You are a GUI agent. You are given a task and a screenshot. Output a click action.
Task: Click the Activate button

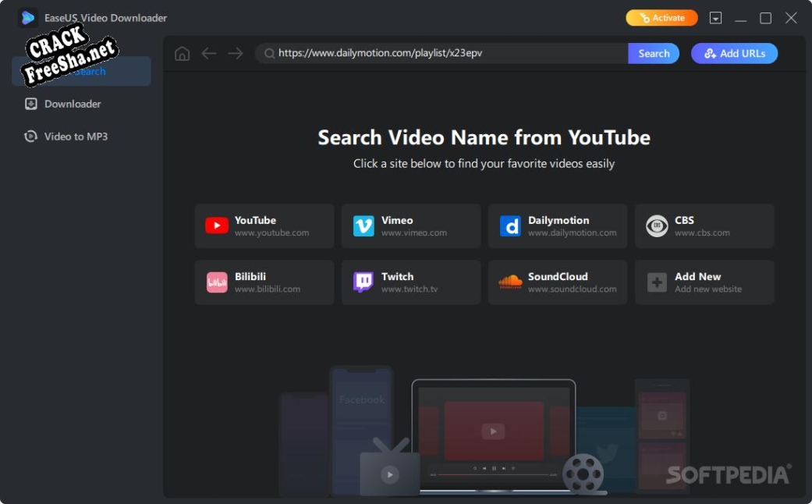click(661, 18)
